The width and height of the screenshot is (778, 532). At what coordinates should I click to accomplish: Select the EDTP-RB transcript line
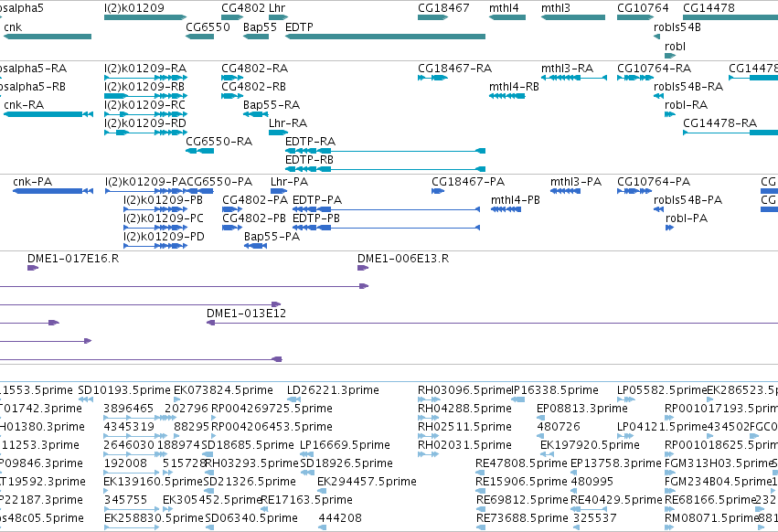click(385, 170)
